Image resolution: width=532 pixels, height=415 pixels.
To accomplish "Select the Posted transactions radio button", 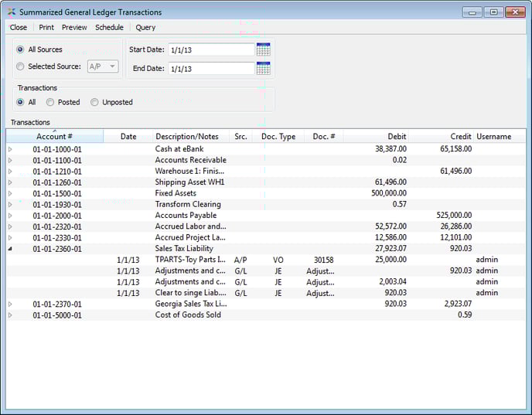I will 50,102.
